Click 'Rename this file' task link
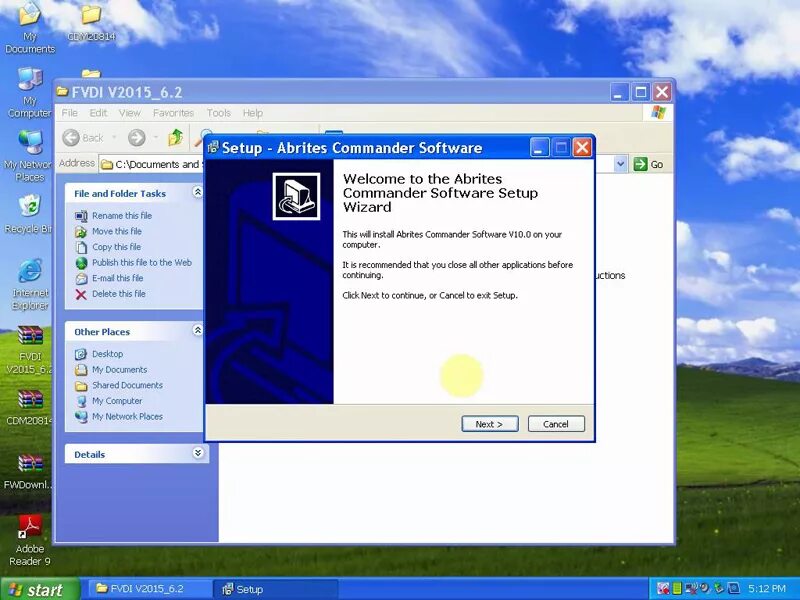800x600 pixels. click(x=122, y=215)
